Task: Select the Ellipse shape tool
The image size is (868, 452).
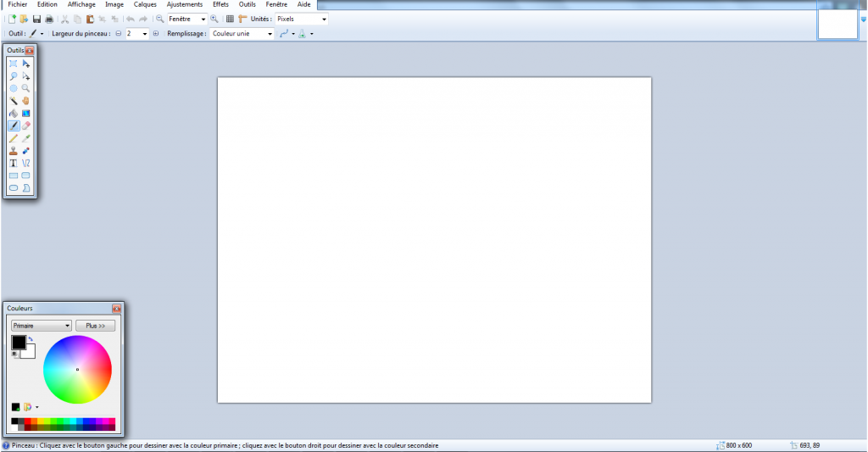Action: 14,187
